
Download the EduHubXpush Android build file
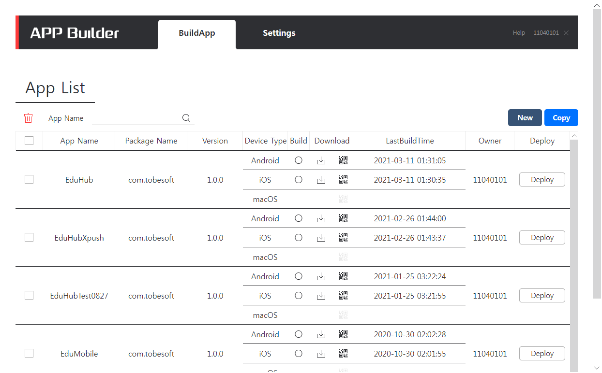point(321,218)
